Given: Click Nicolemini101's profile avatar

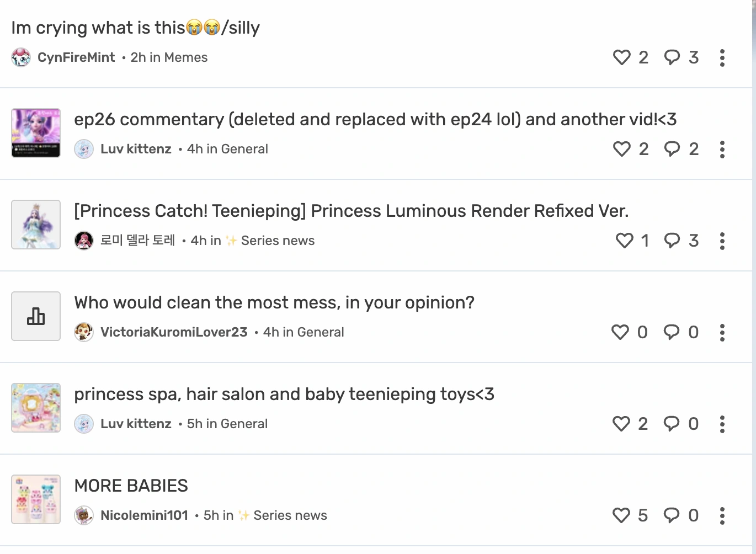Looking at the screenshot, I should (84, 515).
